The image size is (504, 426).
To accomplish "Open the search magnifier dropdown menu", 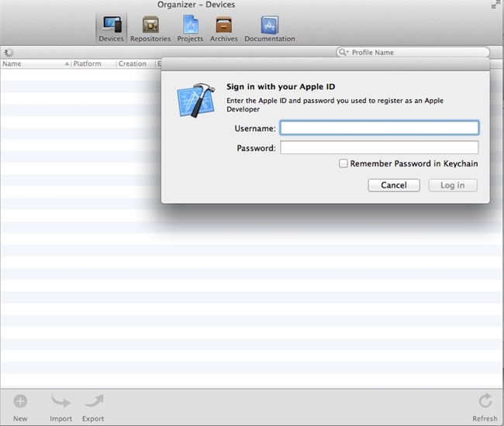I will [x=343, y=53].
